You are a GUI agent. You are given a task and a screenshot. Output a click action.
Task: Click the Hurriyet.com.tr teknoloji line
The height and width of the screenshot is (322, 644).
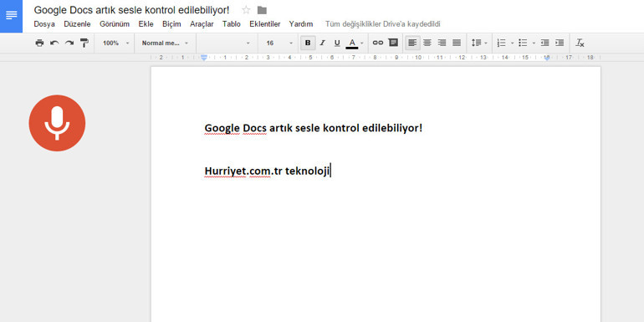[268, 171]
